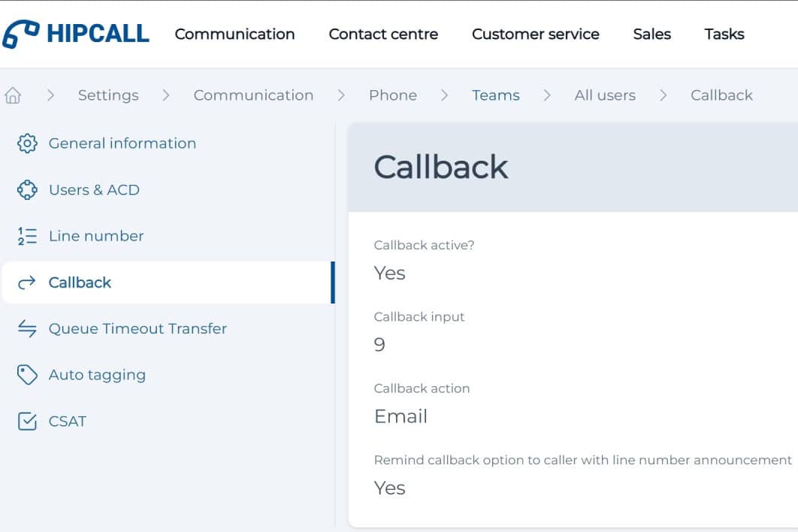
Task: Select Auto tagging sidebar item
Action: [x=97, y=375]
